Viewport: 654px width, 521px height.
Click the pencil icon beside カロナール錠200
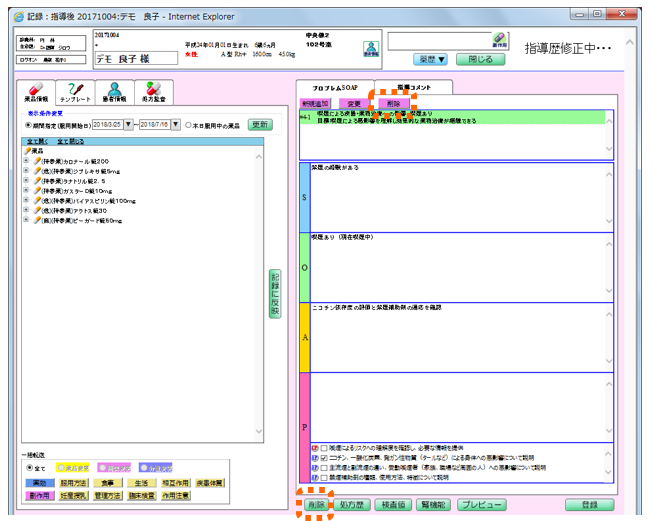pos(38,161)
